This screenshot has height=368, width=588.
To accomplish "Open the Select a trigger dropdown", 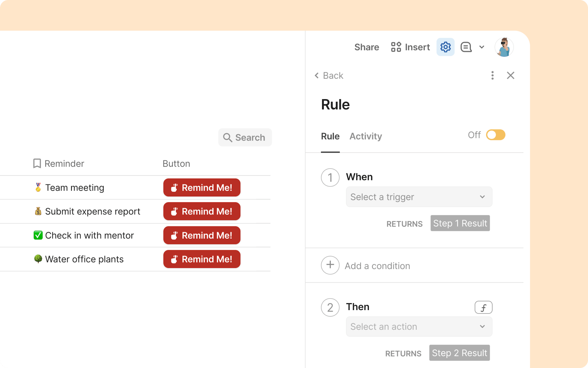I will [x=419, y=197].
